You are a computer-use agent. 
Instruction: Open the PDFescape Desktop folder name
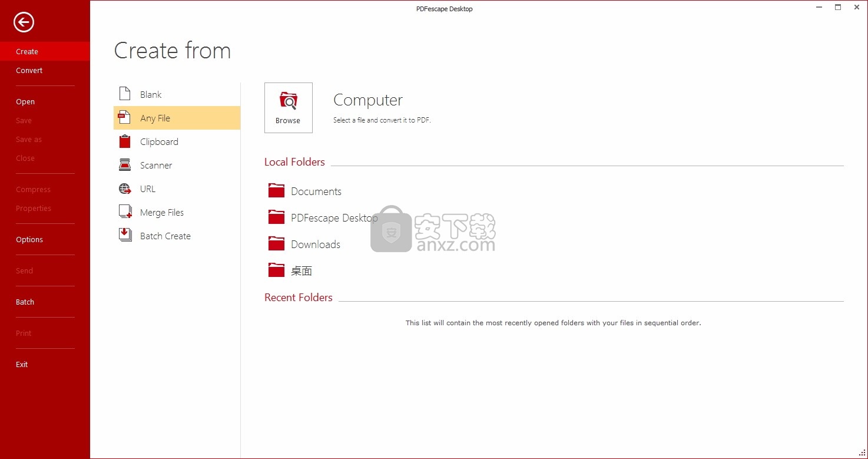[334, 218]
